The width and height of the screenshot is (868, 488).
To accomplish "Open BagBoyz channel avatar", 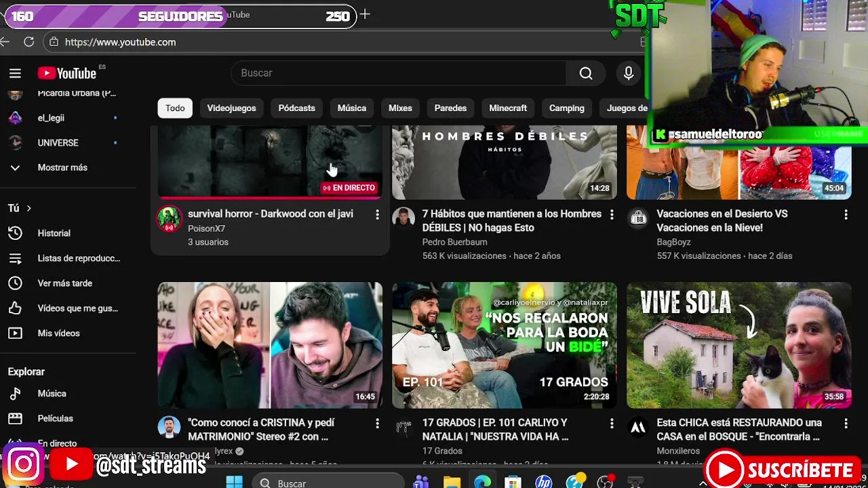I will point(638,219).
